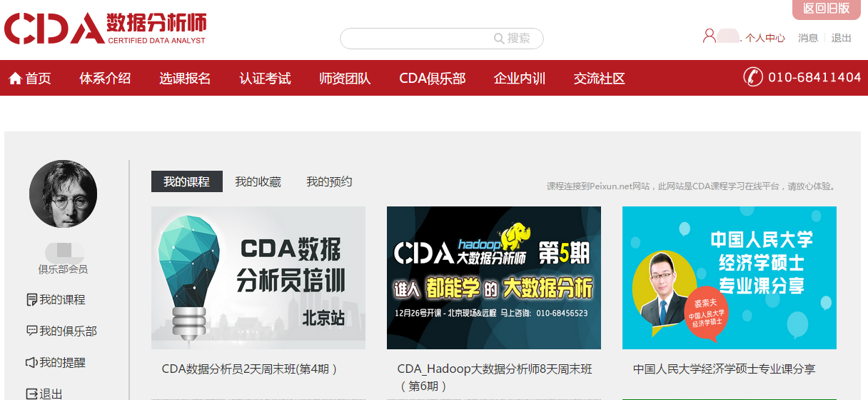Switch to the 我的预约 tab
This screenshot has width=868, height=400.
coord(329,181)
